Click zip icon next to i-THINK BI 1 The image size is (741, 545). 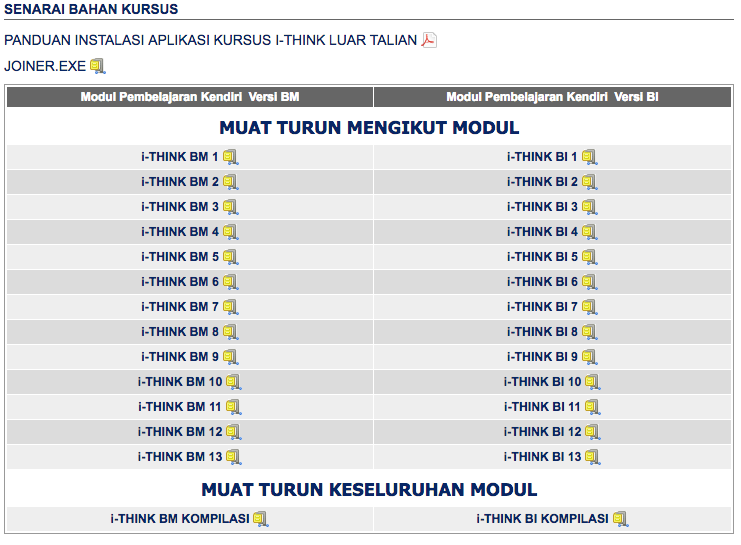[x=590, y=157]
